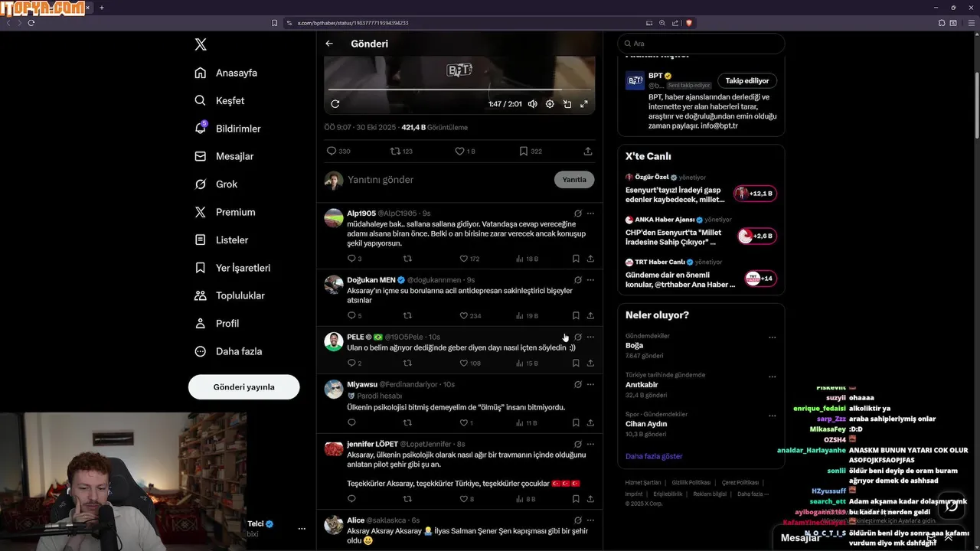Click Gönderi yayınla button
The height and width of the screenshot is (551, 980).
tap(243, 386)
